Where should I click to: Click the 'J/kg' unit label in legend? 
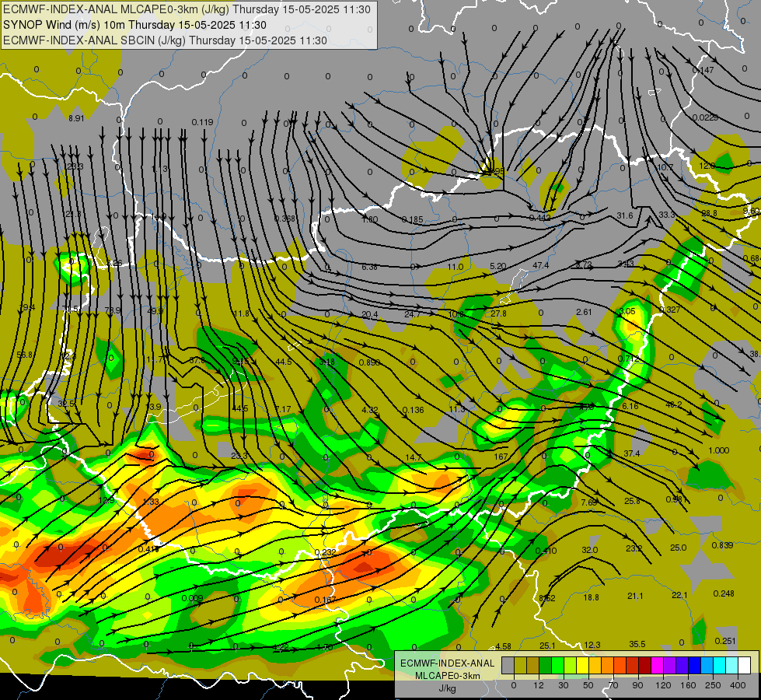(x=448, y=688)
